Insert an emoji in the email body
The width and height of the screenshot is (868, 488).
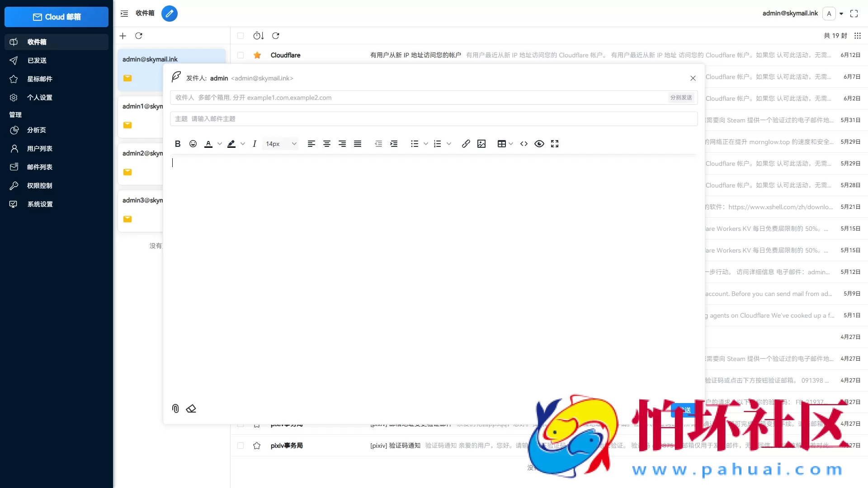coord(193,144)
